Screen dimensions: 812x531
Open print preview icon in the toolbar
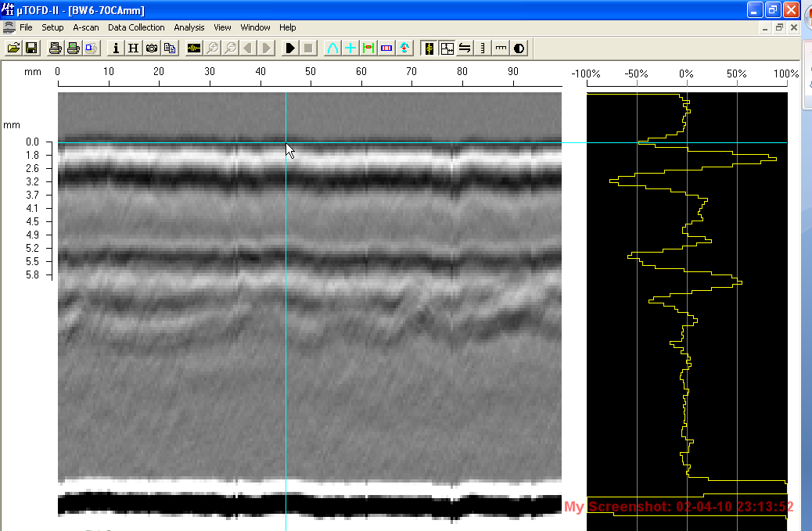92,48
